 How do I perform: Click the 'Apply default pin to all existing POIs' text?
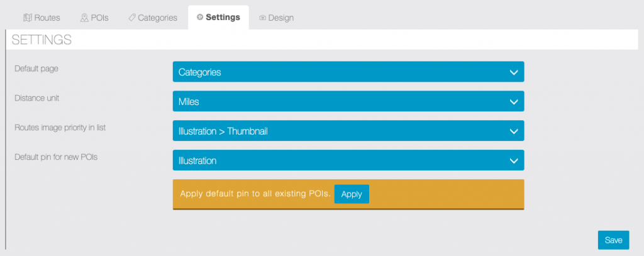(255, 194)
